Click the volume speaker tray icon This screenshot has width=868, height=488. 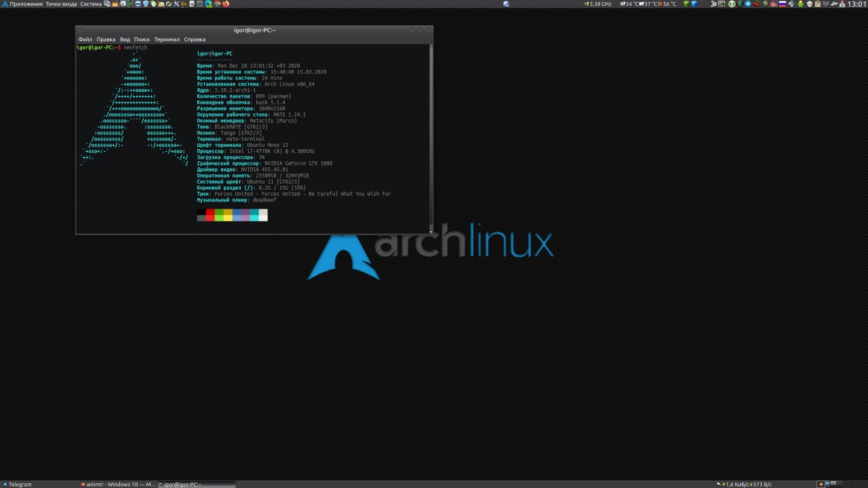click(791, 4)
